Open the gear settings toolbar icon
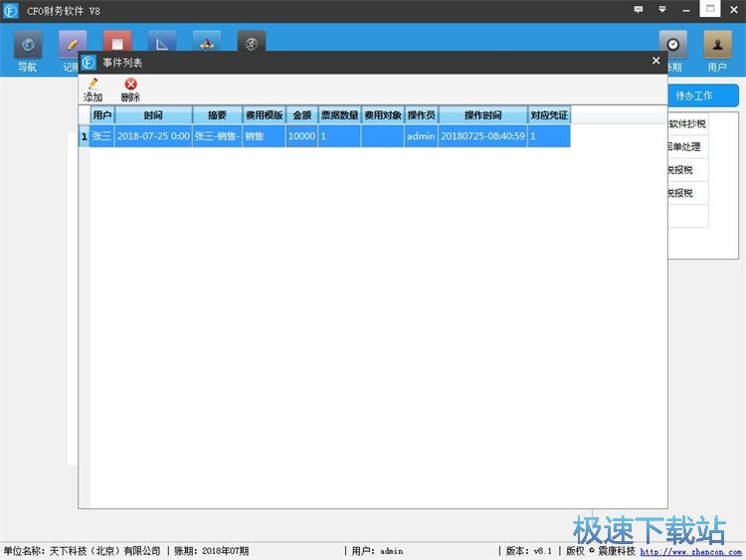Viewport: 746px width, 560px height. (x=252, y=42)
